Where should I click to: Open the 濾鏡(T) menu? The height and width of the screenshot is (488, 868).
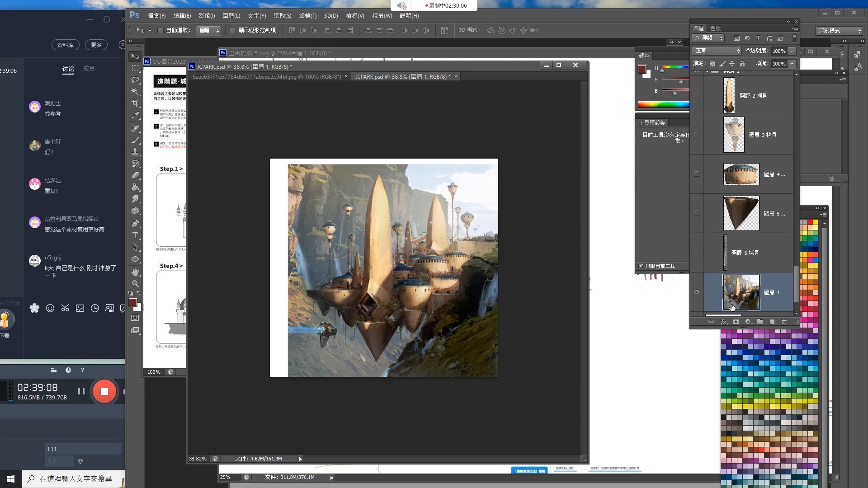(307, 15)
